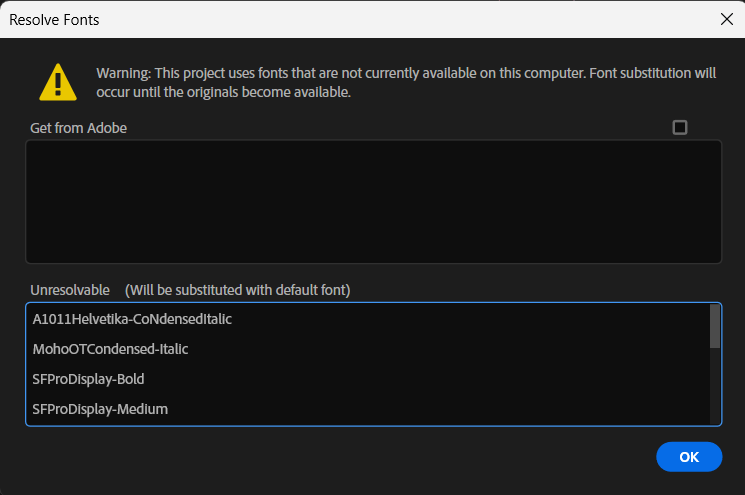This screenshot has width=745, height=495.
Task: Click the Unresolvable list scrollbar thumb
Action: pos(714,326)
